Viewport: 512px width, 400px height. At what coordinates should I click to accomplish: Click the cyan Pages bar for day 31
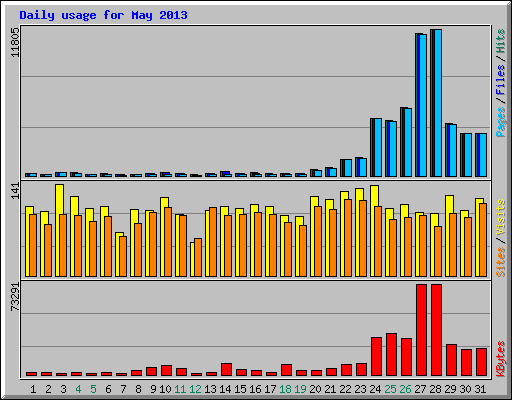[x=483, y=155]
